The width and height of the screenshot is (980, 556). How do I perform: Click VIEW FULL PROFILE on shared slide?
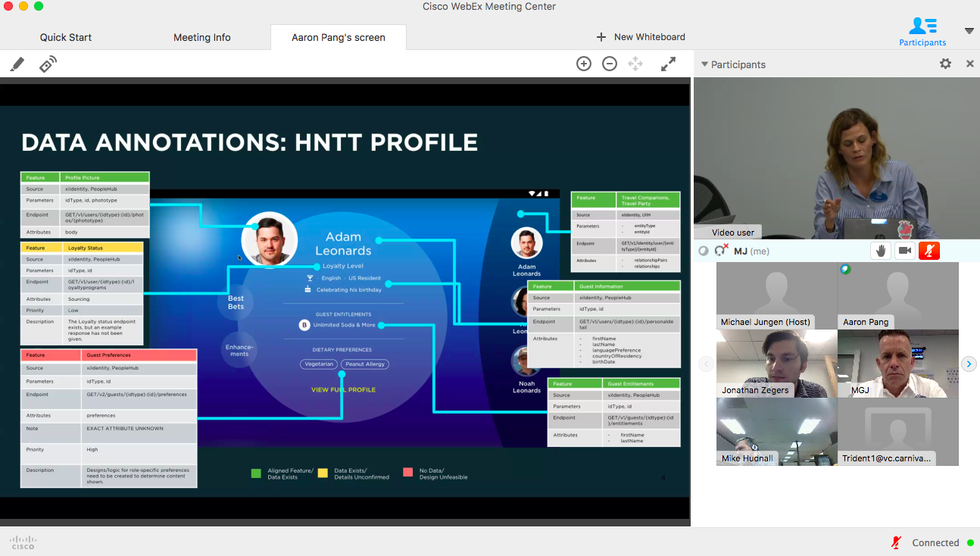point(343,390)
